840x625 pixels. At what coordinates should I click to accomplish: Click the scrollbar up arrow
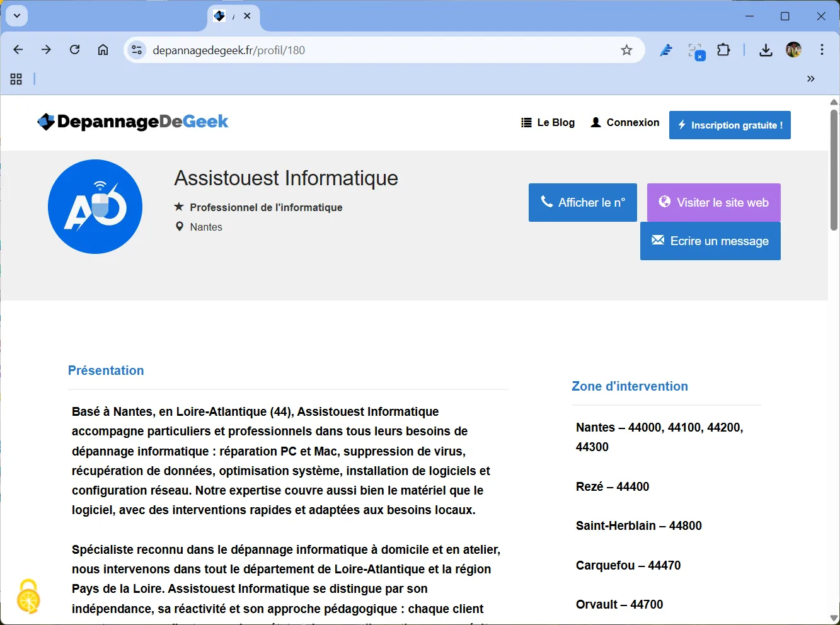(834, 101)
